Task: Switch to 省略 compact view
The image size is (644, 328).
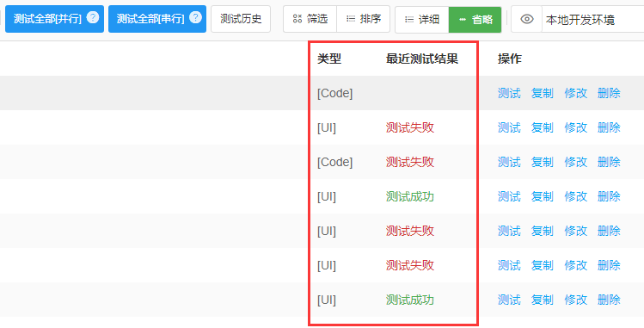Action: [x=475, y=19]
